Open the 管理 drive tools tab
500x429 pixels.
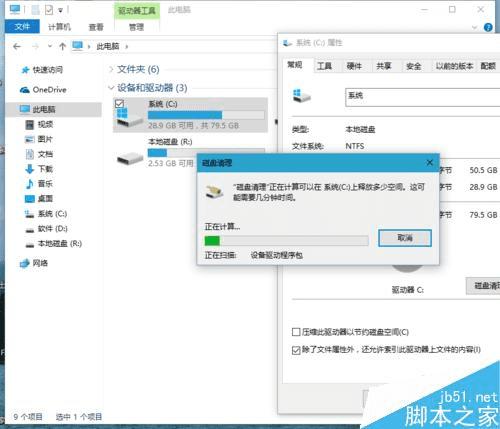[x=137, y=27]
